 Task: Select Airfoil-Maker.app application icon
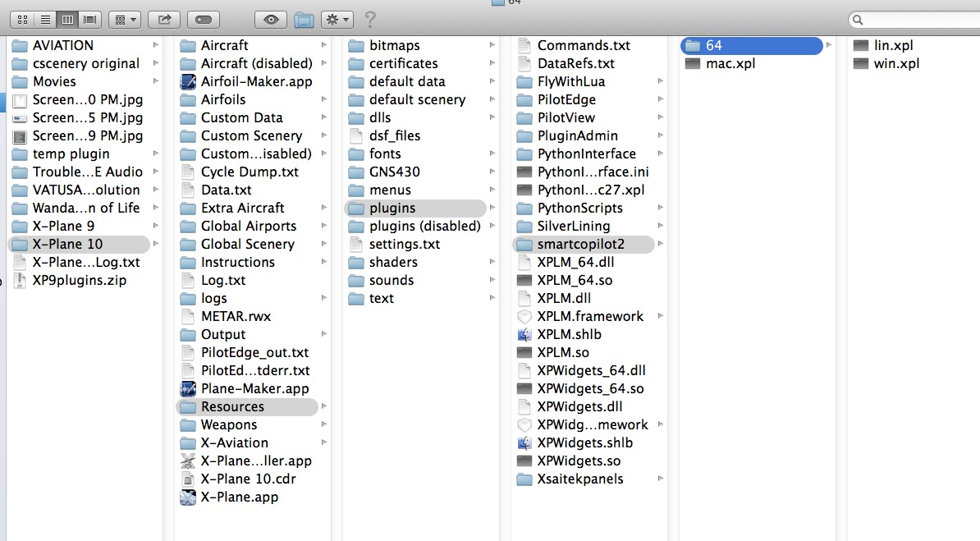187,81
